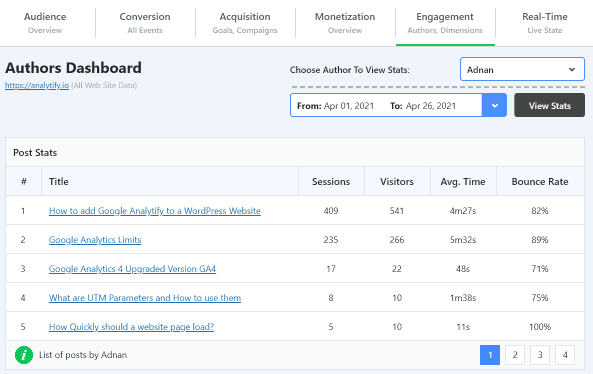Open 'What are UTM Parameters' post link
Viewport: 593px width, 374px height.
point(145,298)
